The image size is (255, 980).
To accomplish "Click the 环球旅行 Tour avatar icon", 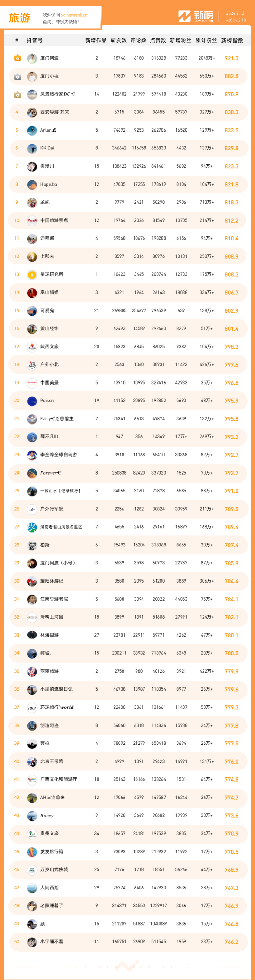I will 32,707.
